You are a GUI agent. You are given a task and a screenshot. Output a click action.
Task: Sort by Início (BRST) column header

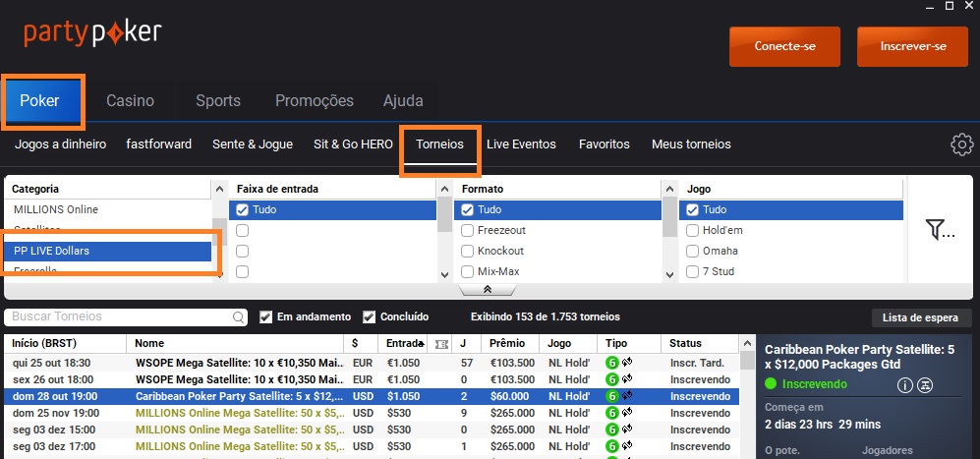(65, 343)
